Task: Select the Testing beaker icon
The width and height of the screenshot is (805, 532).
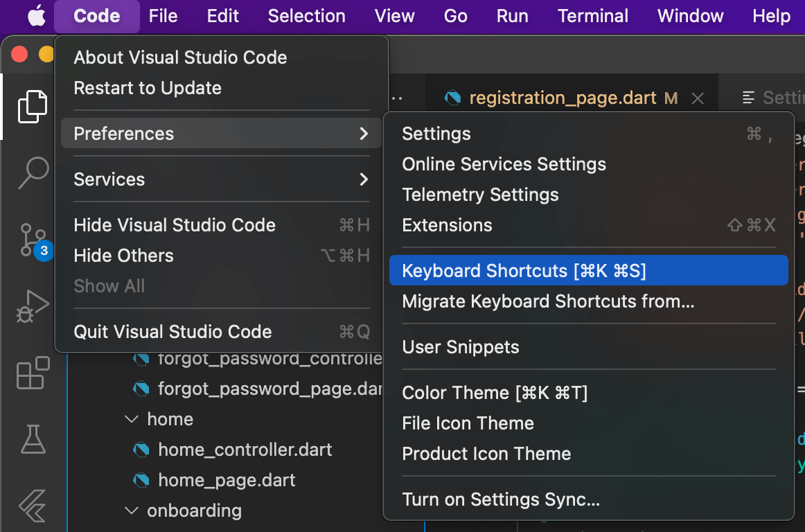Action: coord(32,438)
